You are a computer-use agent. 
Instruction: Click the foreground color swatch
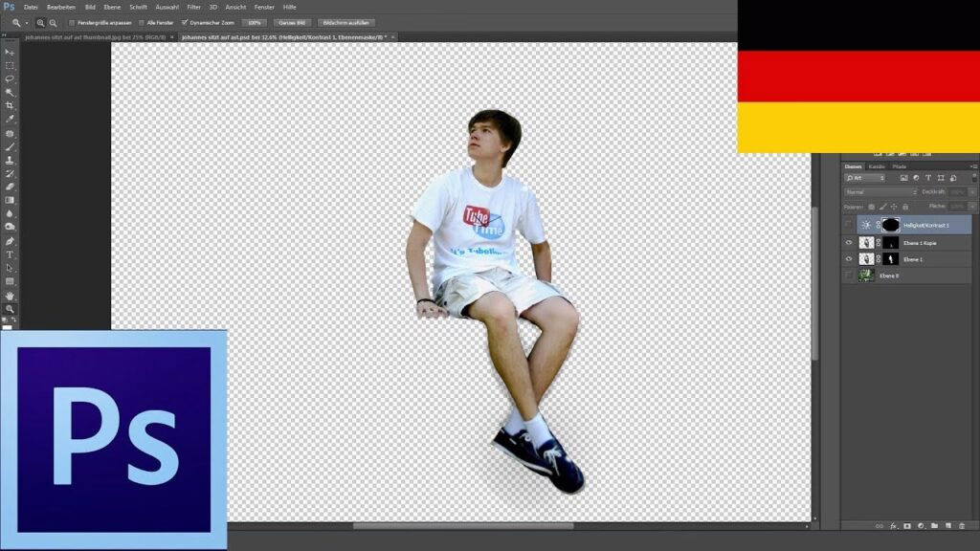[7, 326]
